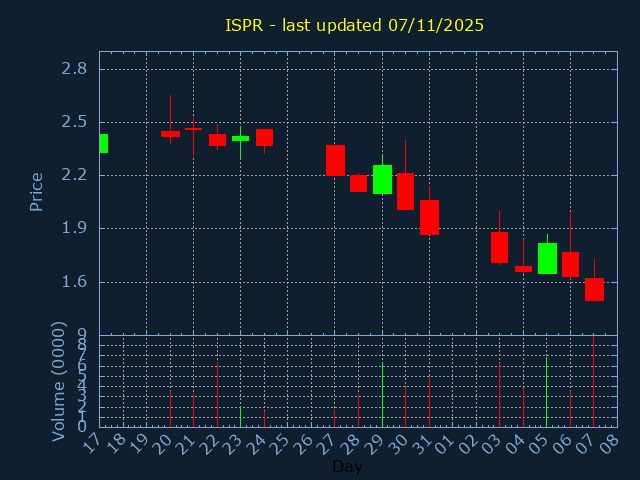Viewport: 640px width, 480px height.
Task: Click the 2.8 price axis tick label
Action: pyautogui.click(x=74, y=69)
